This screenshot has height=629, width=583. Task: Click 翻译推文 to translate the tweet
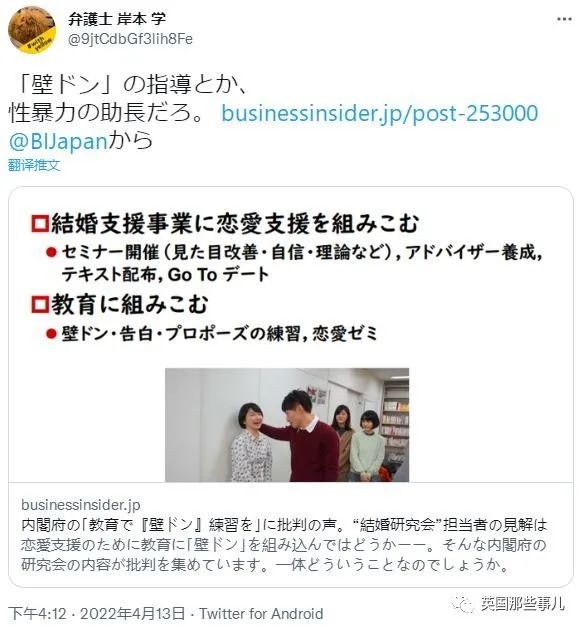(34, 165)
